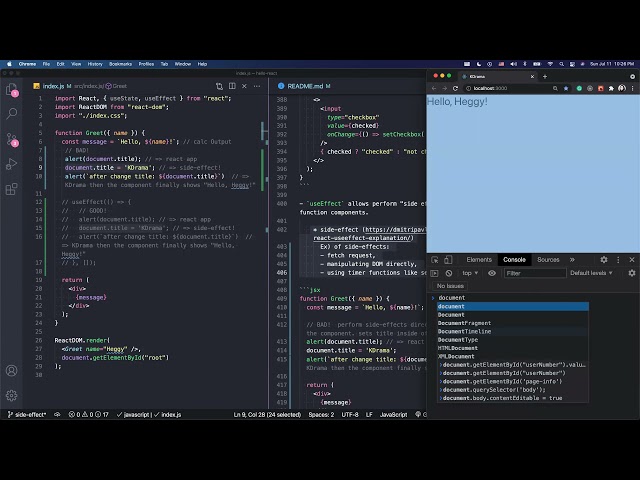Click the Greet symbol in the breadcrumb

point(117,86)
